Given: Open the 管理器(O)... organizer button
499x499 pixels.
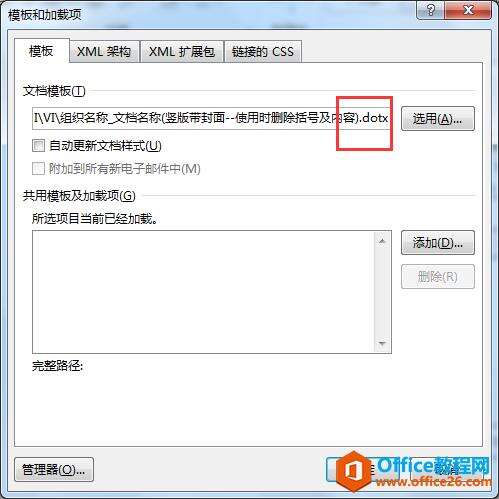Looking at the screenshot, I should coord(54,470).
